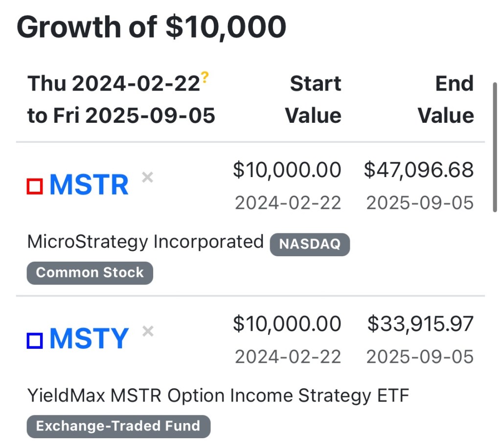
Task: Click the MicroStrategy Incorporated company name
Action: 145,242
